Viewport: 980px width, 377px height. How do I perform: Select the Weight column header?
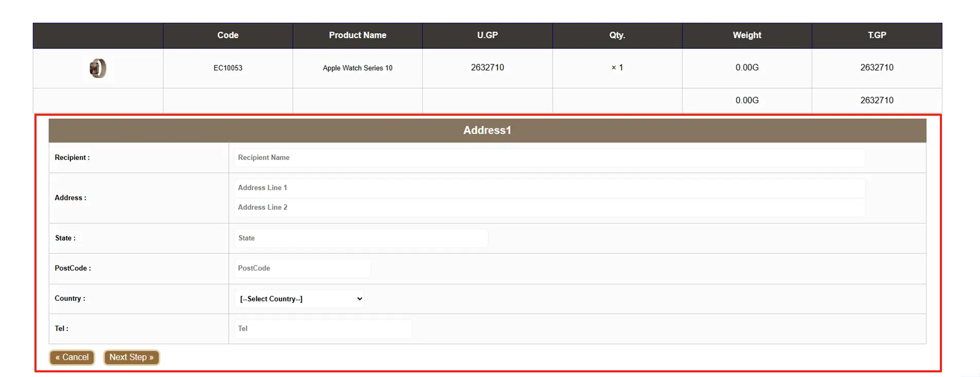tap(747, 35)
